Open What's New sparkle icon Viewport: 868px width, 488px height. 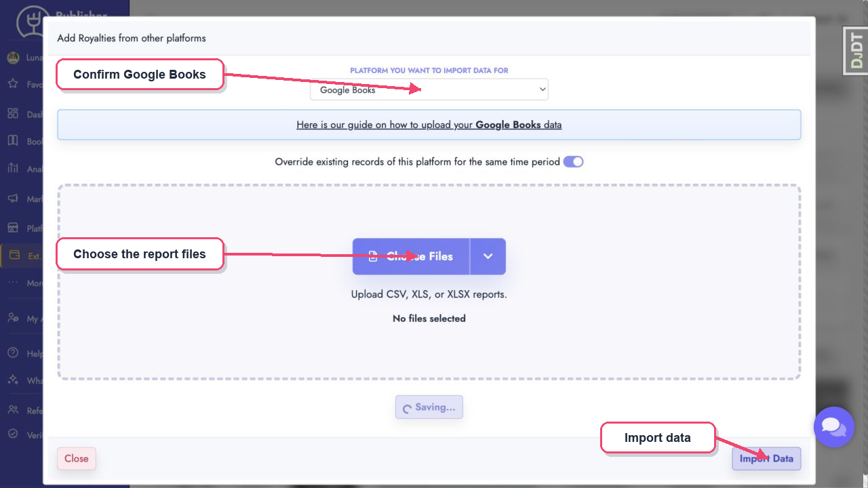[13, 380]
